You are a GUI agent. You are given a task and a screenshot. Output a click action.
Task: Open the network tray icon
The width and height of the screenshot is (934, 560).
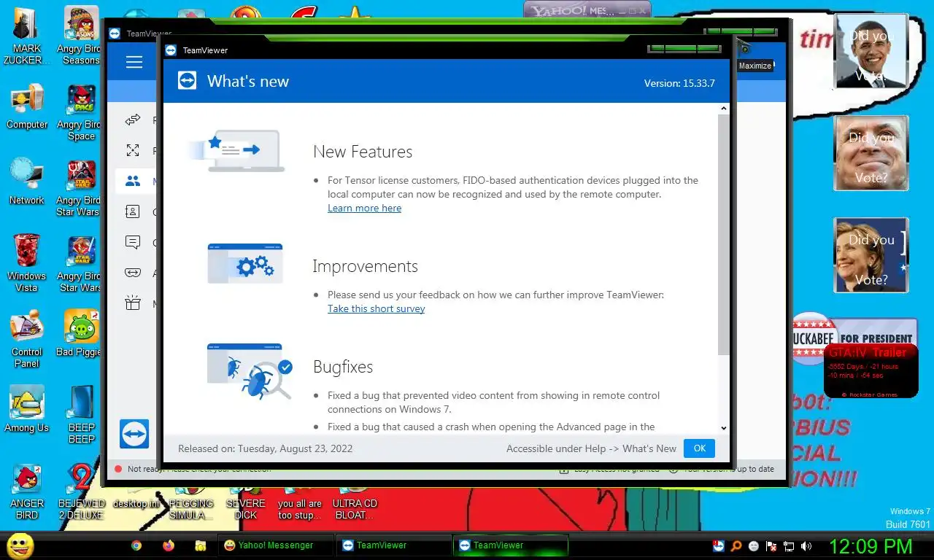point(789,546)
